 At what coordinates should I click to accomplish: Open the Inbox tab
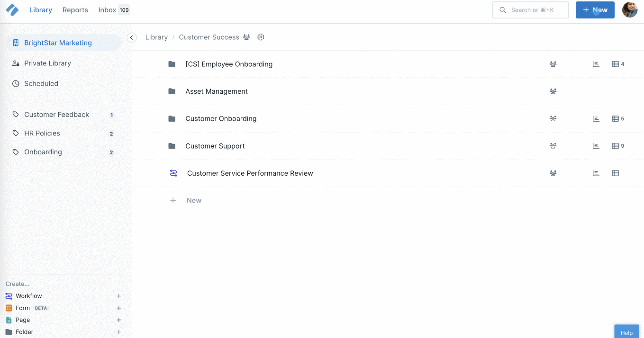(x=107, y=10)
